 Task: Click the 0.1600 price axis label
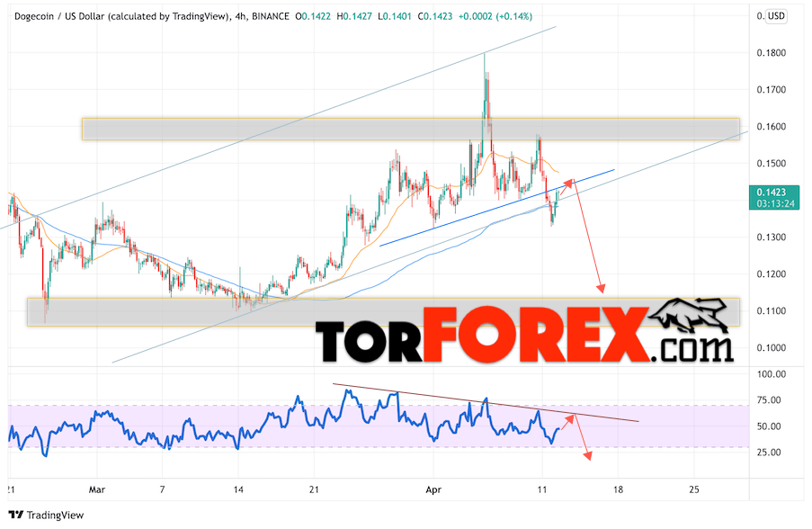coord(772,127)
